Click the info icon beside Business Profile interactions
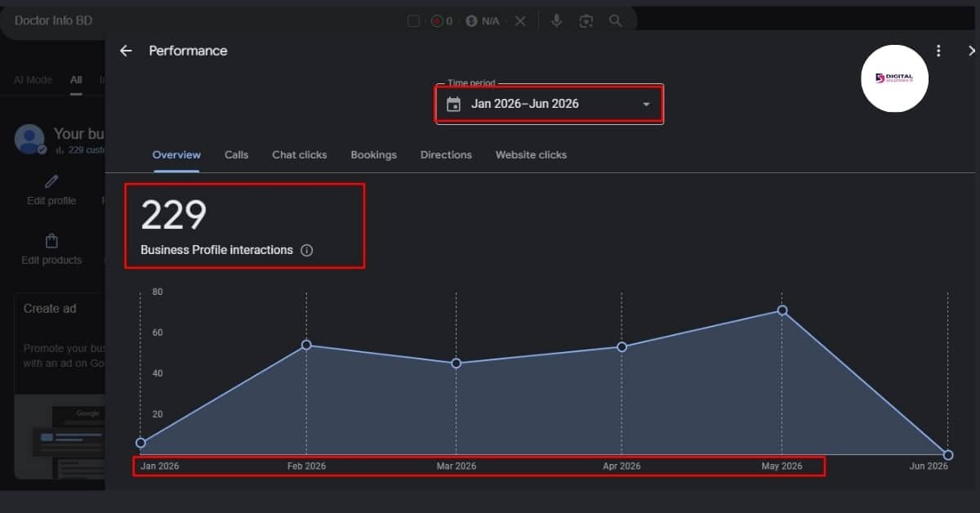The image size is (980, 513). [307, 251]
